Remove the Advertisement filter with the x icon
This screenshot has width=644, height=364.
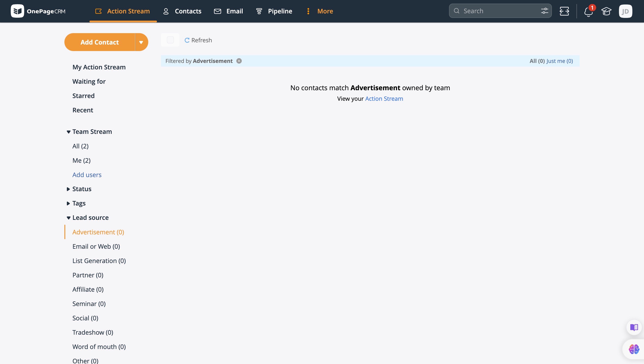pyautogui.click(x=239, y=61)
